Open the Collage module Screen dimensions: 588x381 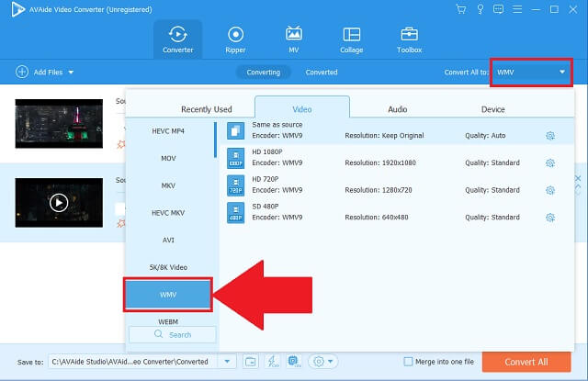coord(351,39)
